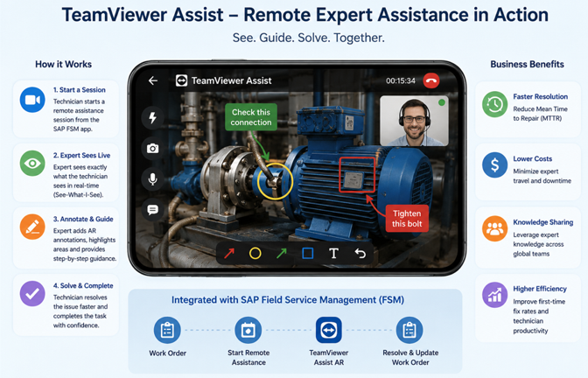This screenshot has height=378, width=588.
Task: Click the blue dollar sign icon
Action: tap(494, 165)
